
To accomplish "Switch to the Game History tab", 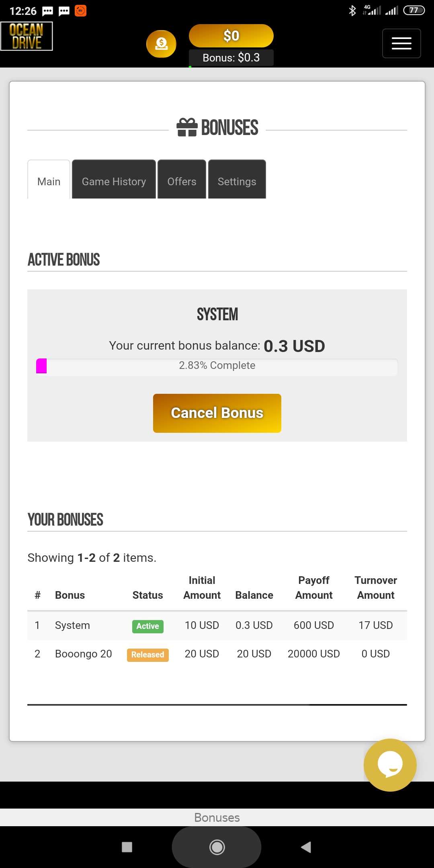I will pyautogui.click(x=114, y=182).
